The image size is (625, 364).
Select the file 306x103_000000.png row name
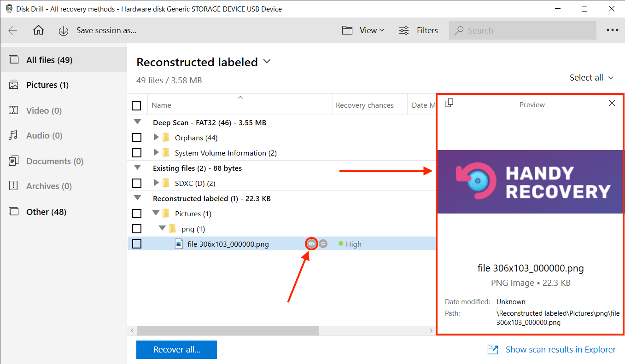point(228,244)
